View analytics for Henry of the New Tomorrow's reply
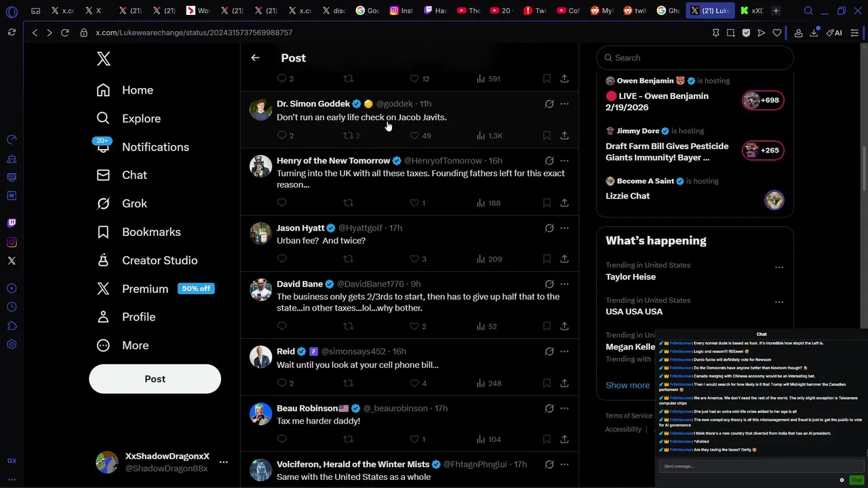868x488 pixels. [488, 203]
